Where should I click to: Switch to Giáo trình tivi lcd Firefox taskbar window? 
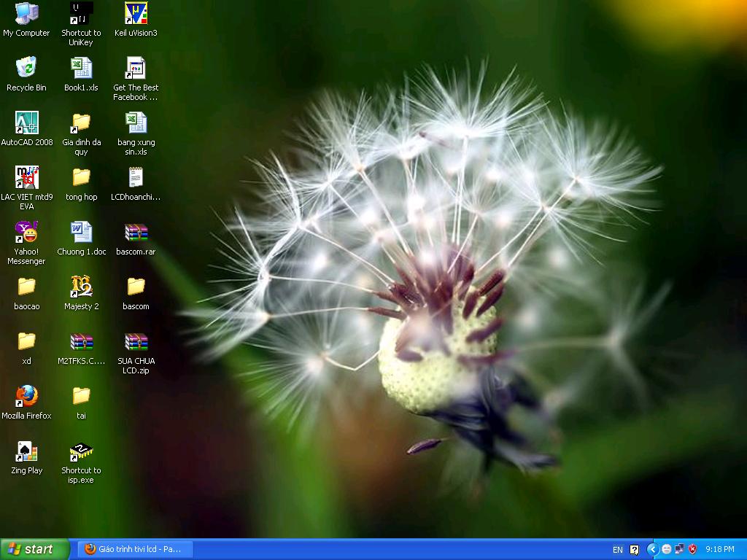point(135,549)
